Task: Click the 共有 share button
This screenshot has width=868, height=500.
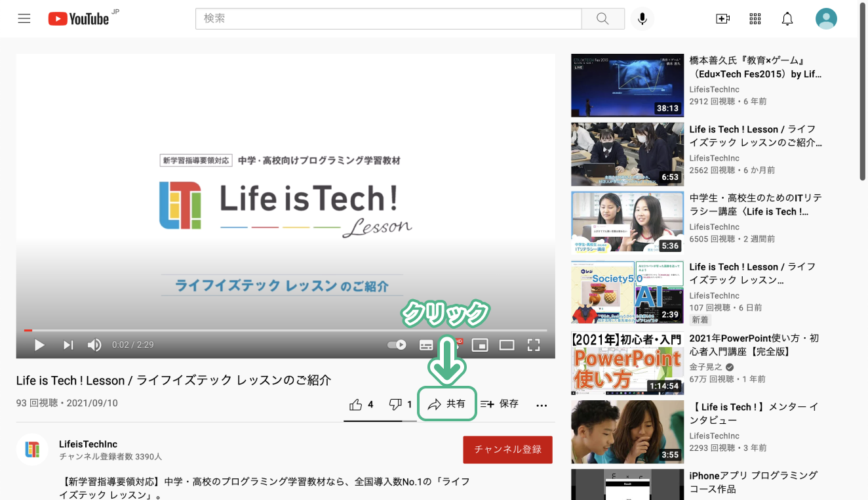Action: (x=446, y=404)
